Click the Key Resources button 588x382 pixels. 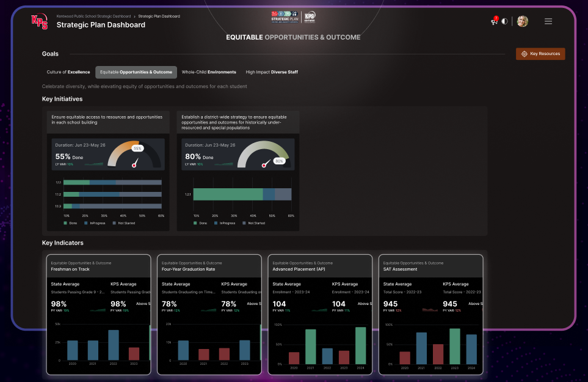pos(540,54)
